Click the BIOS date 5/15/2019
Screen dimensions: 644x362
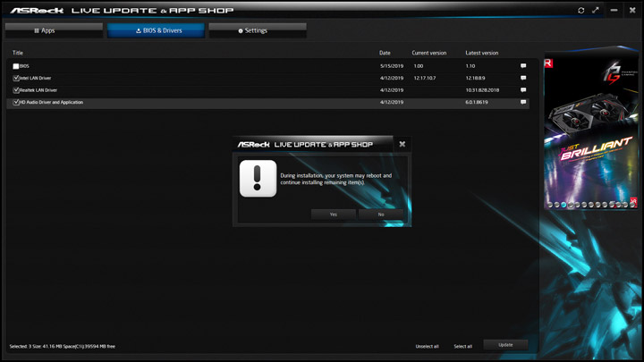tap(392, 65)
